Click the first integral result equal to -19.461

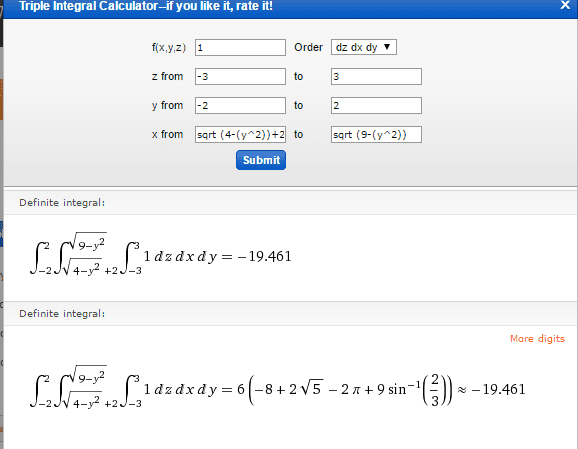click(x=161, y=254)
